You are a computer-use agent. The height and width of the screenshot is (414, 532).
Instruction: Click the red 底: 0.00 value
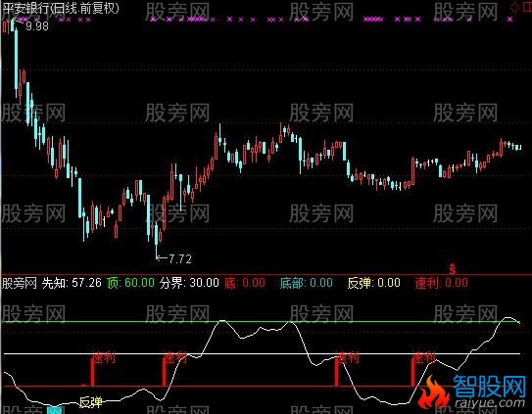point(245,283)
